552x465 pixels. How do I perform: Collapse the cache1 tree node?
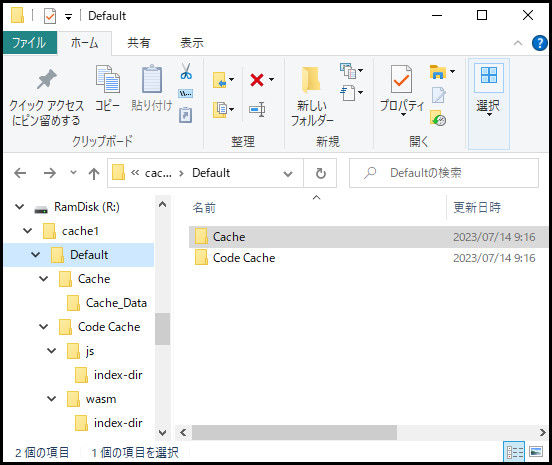27,231
